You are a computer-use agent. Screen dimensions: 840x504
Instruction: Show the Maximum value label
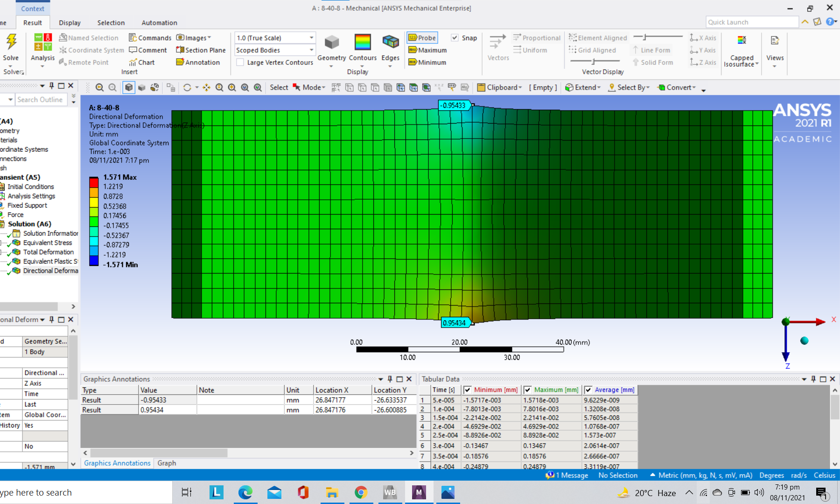click(x=427, y=50)
